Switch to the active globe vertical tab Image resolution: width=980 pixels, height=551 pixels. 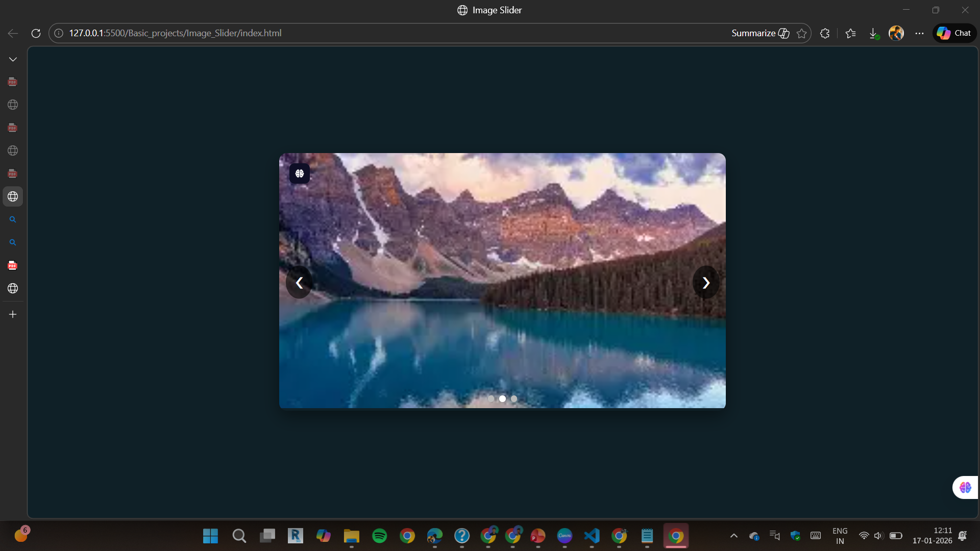click(13, 196)
